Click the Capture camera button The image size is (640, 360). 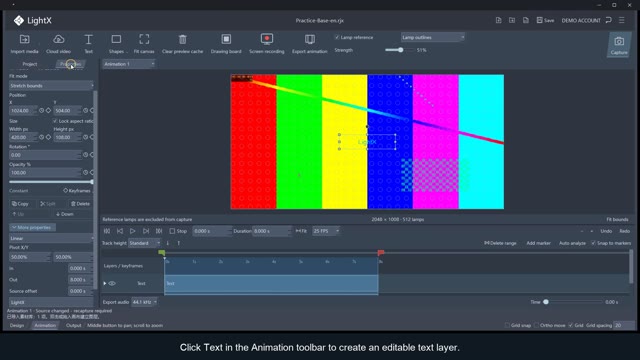(x=619, y=45)
